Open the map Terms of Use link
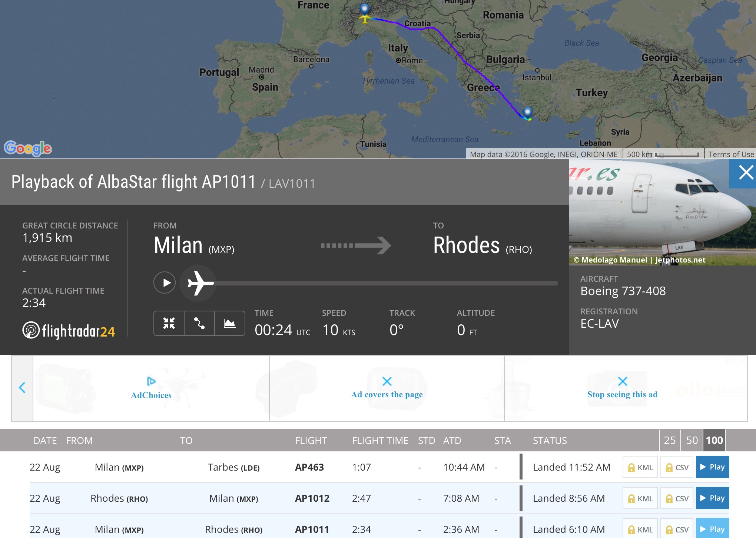 point(731,154)
